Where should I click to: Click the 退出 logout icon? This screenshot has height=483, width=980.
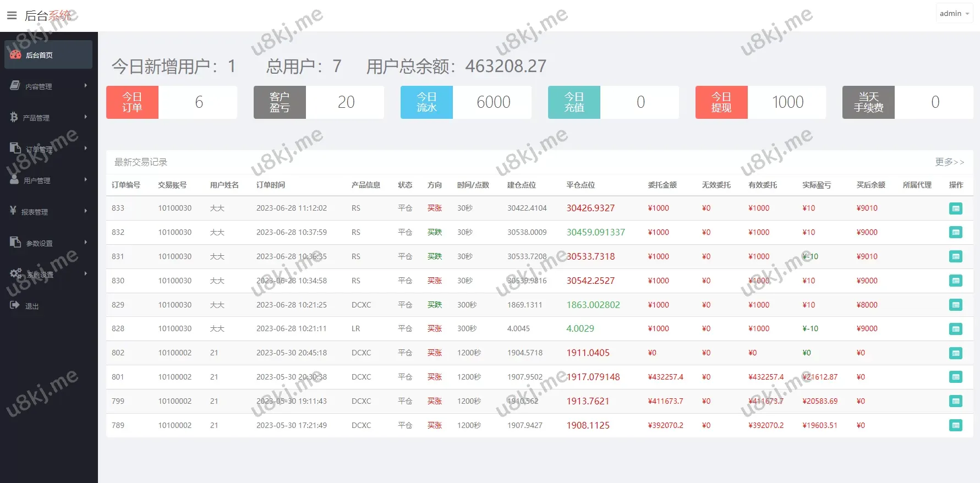15,305
